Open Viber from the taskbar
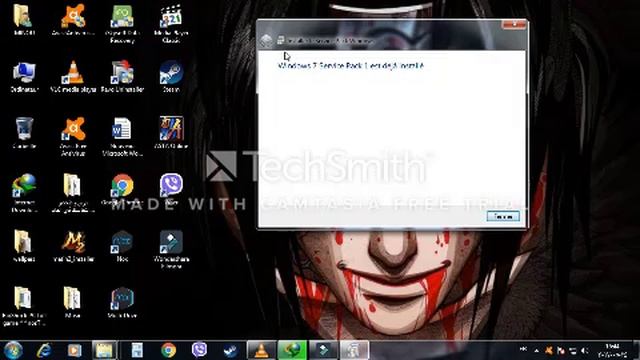 tap(199, 350)
